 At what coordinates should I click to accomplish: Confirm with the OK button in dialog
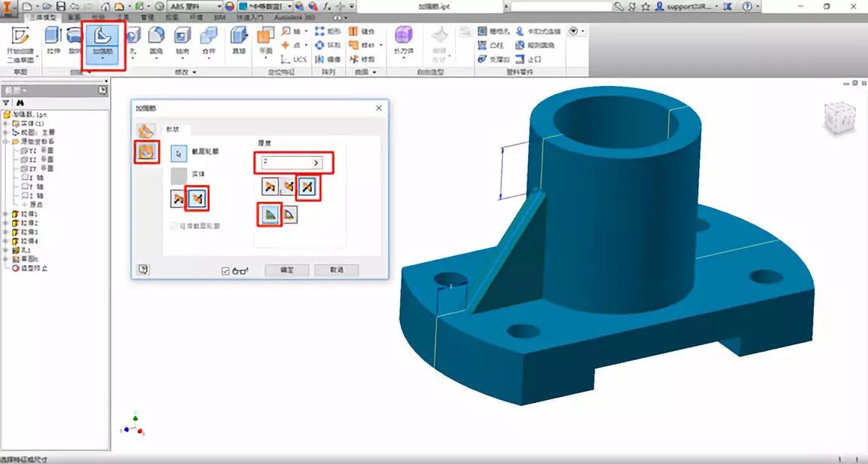(x=287, y=270)
